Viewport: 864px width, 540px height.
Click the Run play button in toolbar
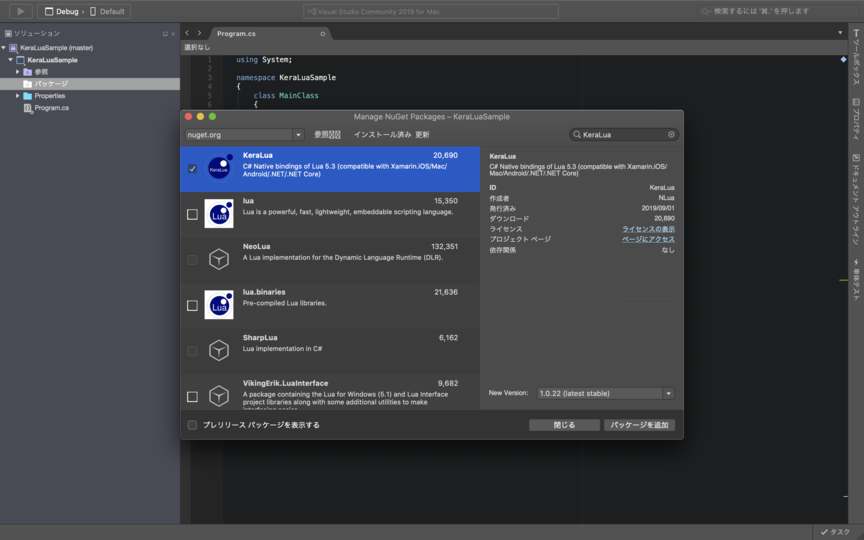tap(20, 11)
